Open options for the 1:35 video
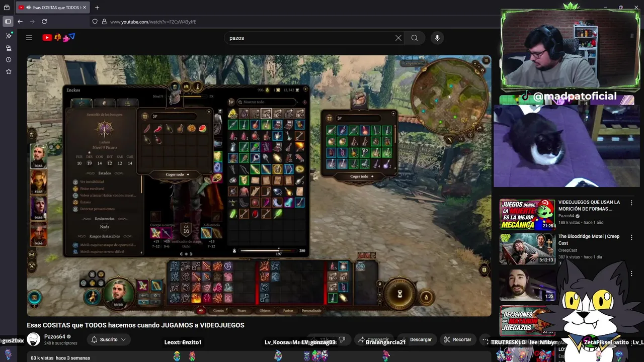This screenshot has height=362, width=644. point(631,274)
